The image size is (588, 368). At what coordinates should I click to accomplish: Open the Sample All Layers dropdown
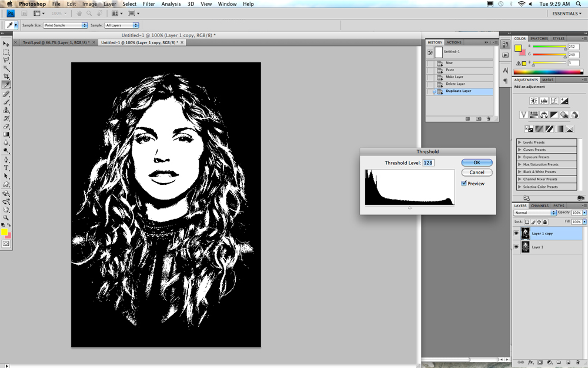(122, 25)
